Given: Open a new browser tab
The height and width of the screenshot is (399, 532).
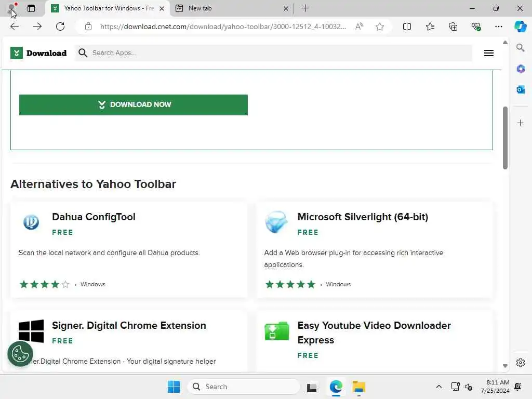Looking at the screenshot, I should pos(305,8).
